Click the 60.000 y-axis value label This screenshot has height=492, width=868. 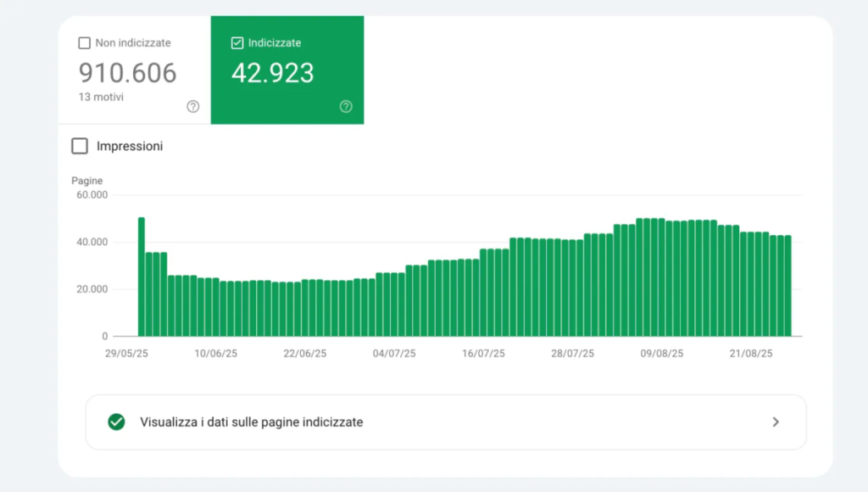click(x=92, y=195)
